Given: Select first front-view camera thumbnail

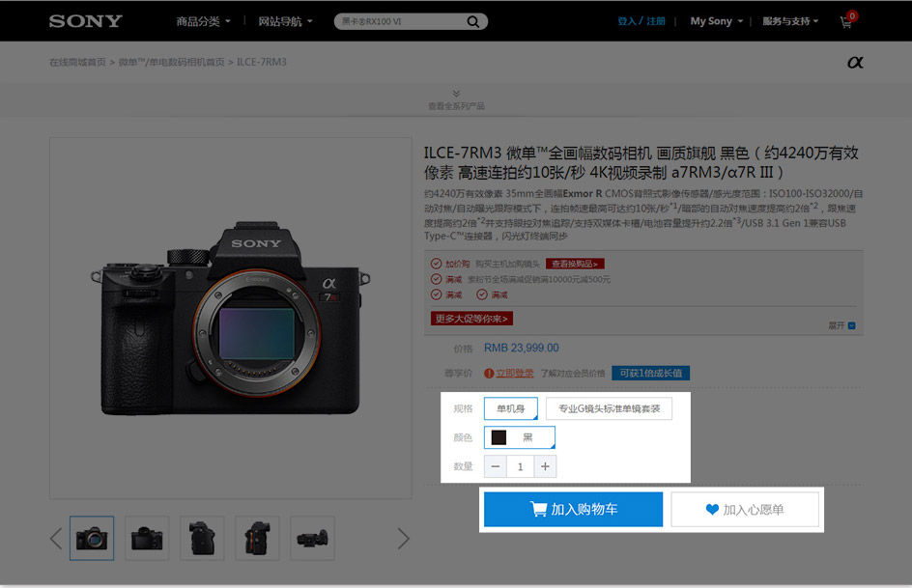Looking at the screenshot, I should click(x=92, y=538).
